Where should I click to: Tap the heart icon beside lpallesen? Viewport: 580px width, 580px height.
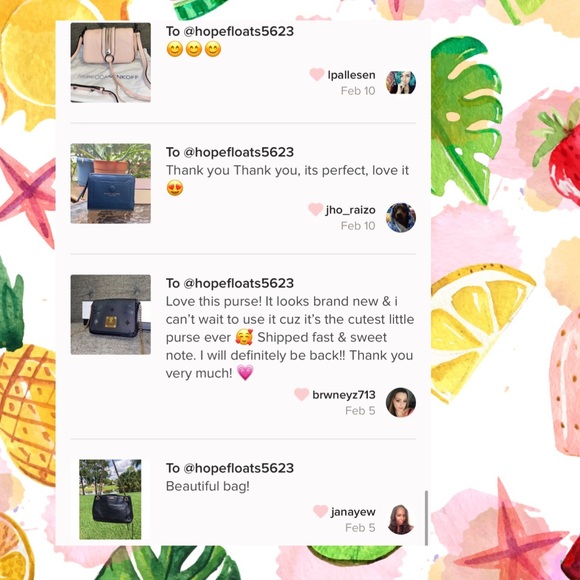[x=317, y=75]
